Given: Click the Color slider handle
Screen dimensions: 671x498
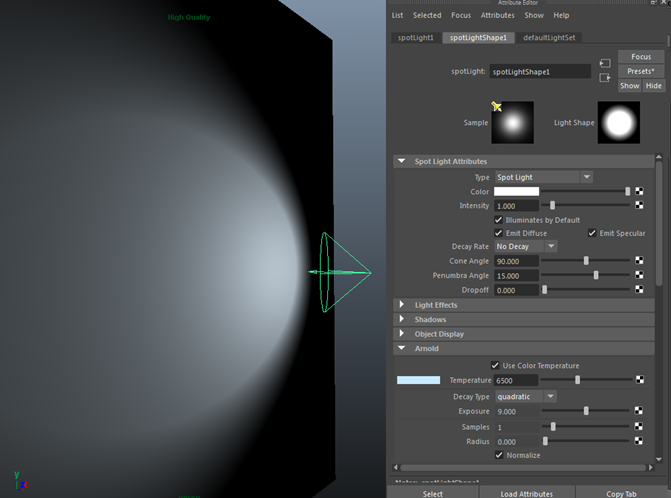Looking at the screenshot, I should [x=627, y=191].
